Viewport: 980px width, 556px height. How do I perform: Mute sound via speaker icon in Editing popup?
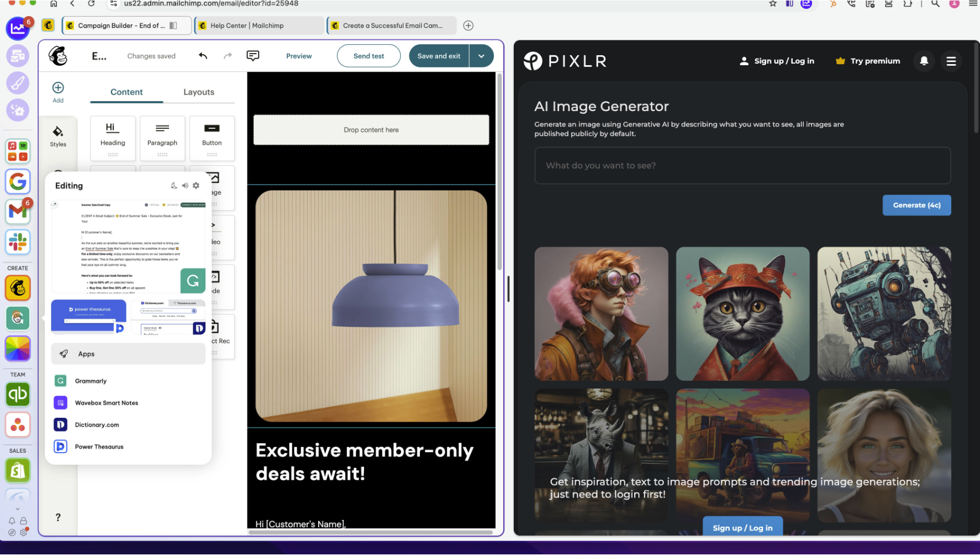pyautogui.click(x=185, y=186)
